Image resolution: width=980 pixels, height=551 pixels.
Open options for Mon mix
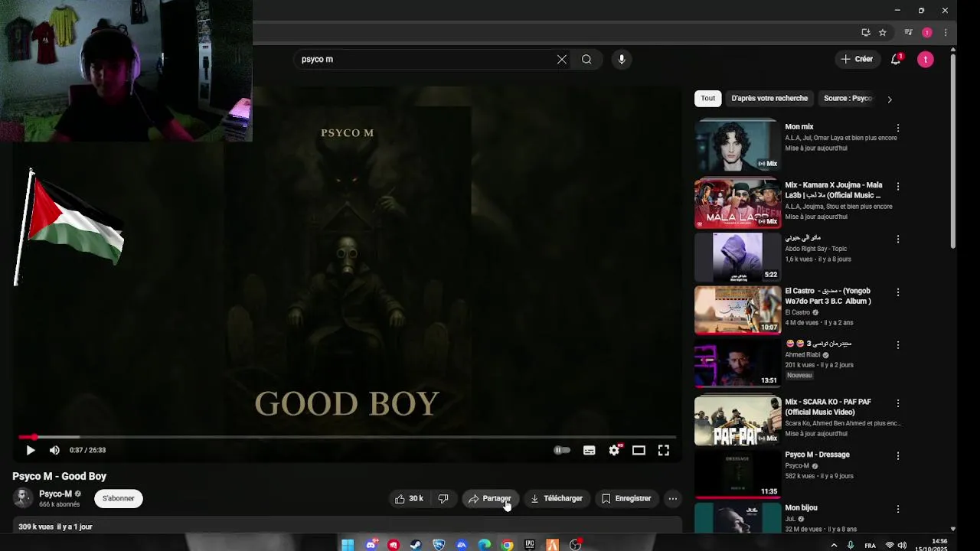pyautogui.click(x=898, y=128)
